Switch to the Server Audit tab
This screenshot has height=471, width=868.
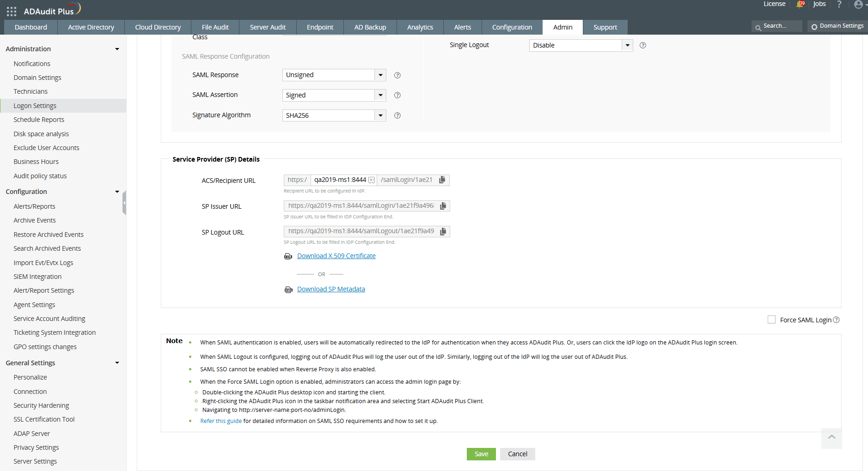tap(267, 27)
